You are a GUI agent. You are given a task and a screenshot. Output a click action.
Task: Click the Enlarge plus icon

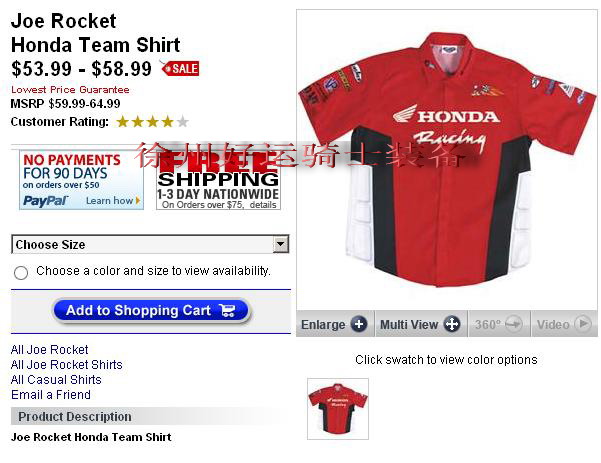359,324
